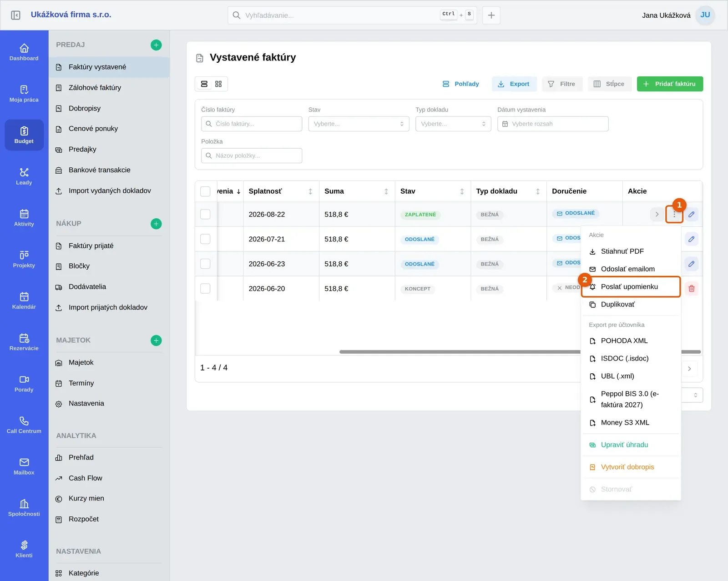
Task: Open the Filtre button
Action: pos(562,84)
